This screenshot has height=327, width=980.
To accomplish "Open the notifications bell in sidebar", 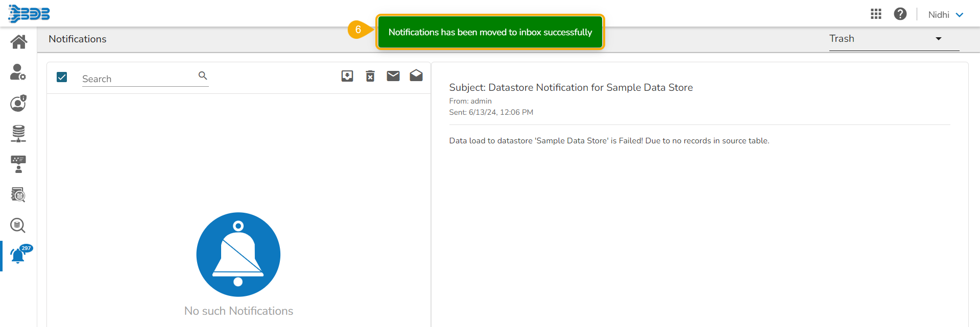I will (18, 255).
